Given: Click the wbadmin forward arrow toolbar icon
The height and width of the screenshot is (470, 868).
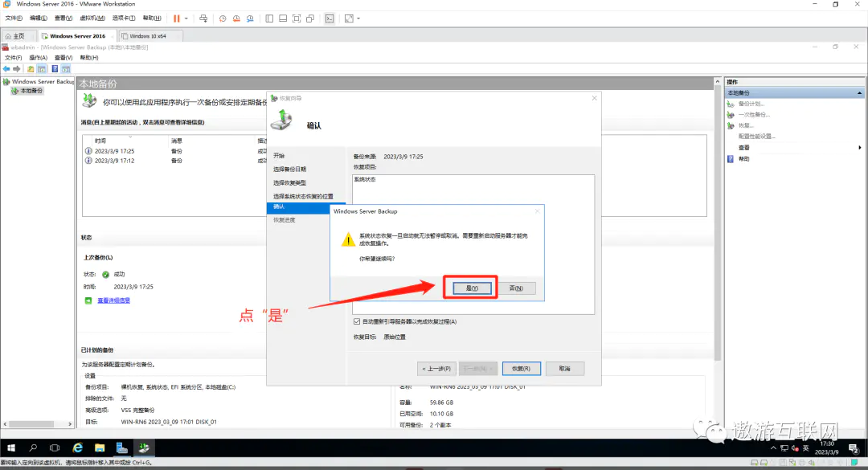Looking at the screenshot, I should pos(17,68).
